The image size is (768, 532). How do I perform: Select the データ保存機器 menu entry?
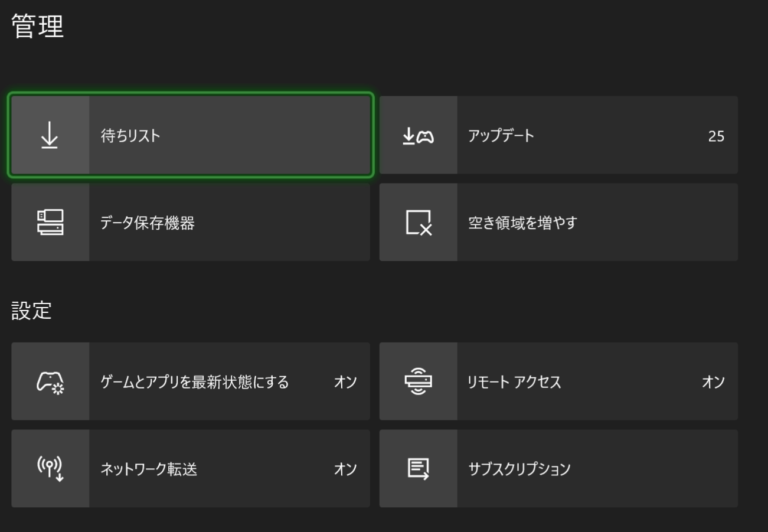[x=148, y=223]
